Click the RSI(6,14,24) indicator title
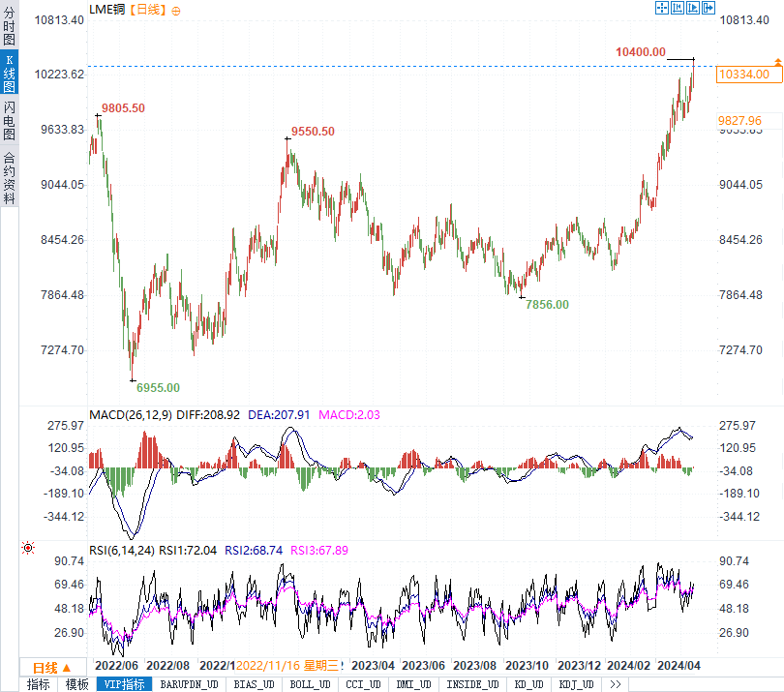The image size is (784, 692). (122, 551)
